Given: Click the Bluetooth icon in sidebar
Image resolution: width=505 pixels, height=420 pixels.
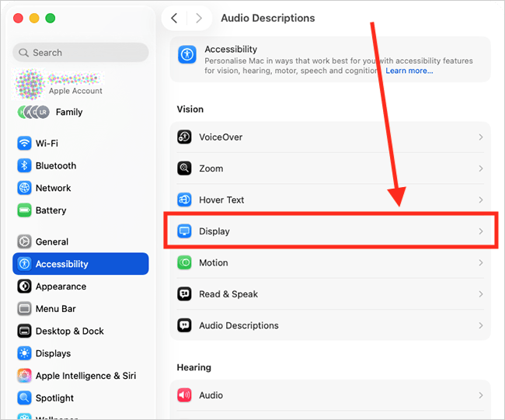Looking at the screenshot, I should [24, 166].
